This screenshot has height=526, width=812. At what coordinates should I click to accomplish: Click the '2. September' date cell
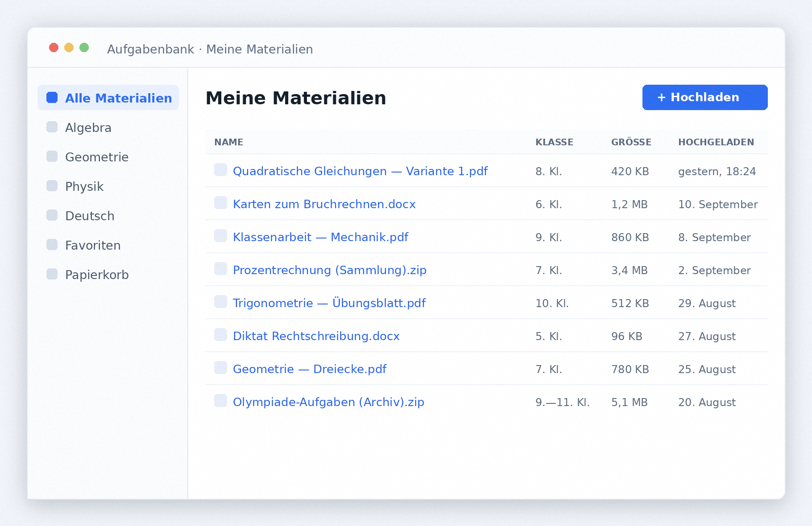pos(714,271)
